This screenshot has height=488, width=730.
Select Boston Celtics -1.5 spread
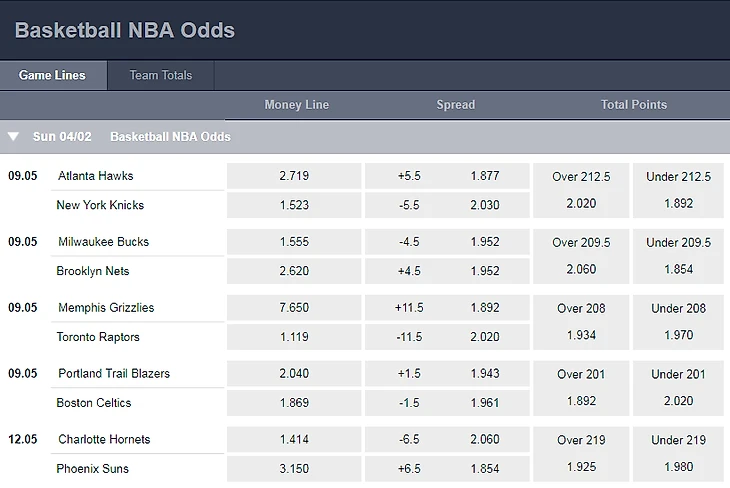coord(447,403)
